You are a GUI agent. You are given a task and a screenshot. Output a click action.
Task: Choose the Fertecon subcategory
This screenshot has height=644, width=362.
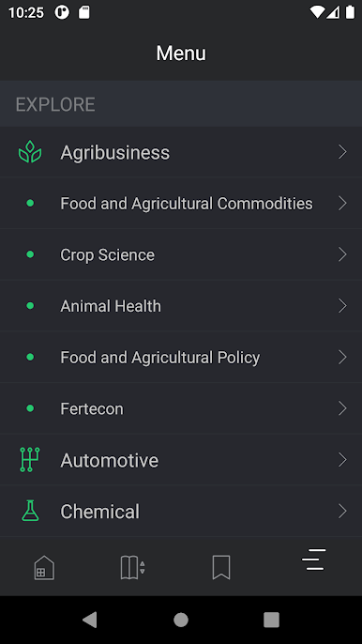point(181,408)
